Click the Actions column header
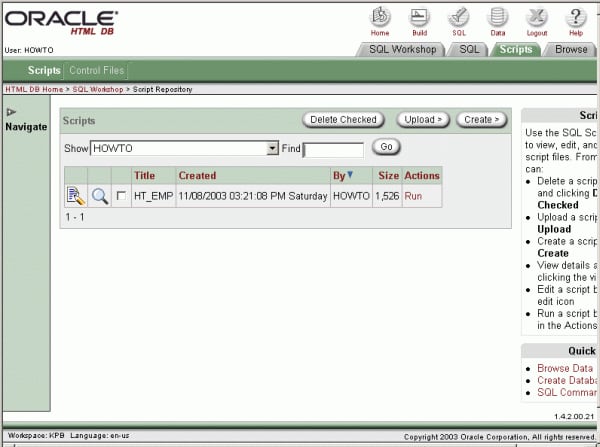The image size is (600, 447). 422,176
